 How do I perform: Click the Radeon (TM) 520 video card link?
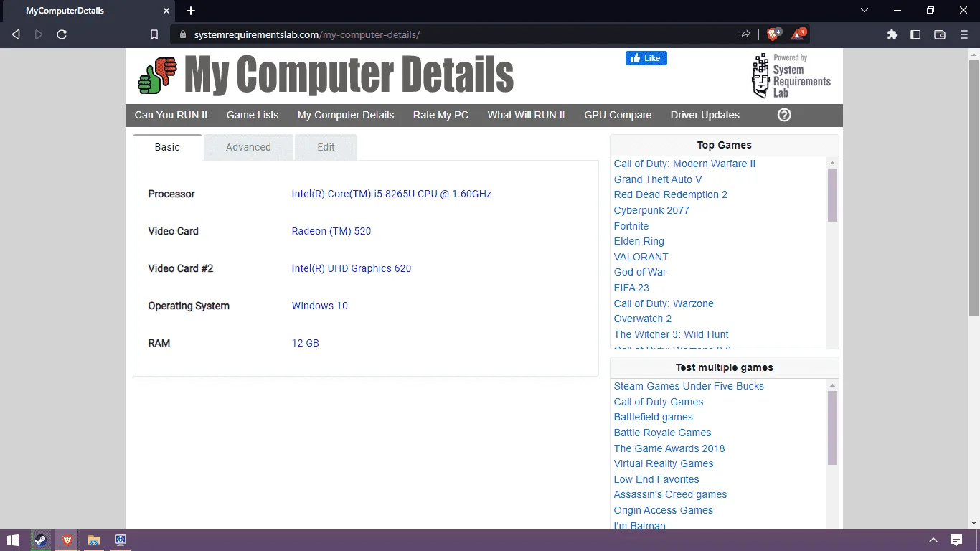tap(331, 231)
